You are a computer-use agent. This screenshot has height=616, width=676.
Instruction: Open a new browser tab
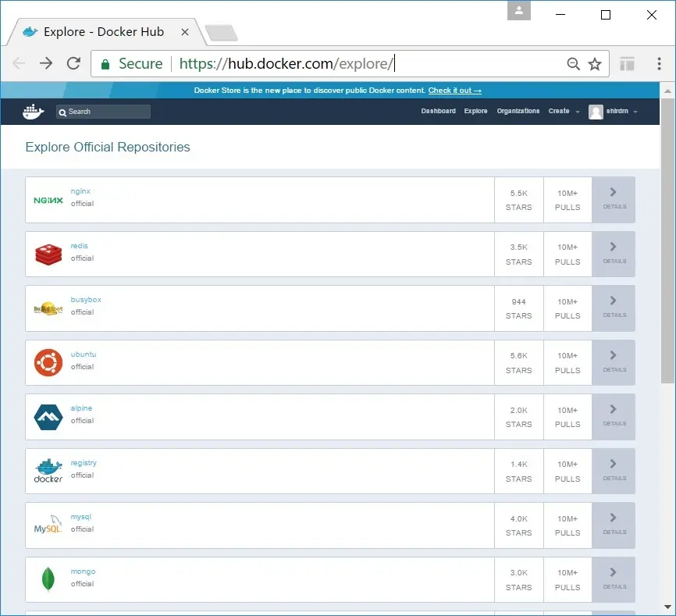click(x=221, y=33)
